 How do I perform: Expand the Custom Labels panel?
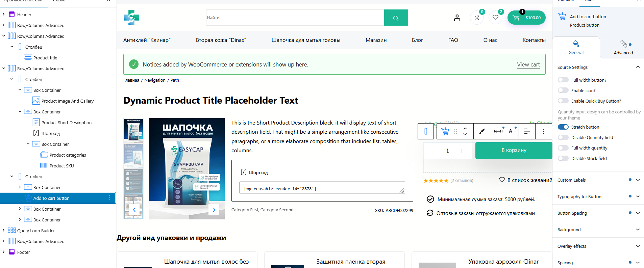coord(638,180)
